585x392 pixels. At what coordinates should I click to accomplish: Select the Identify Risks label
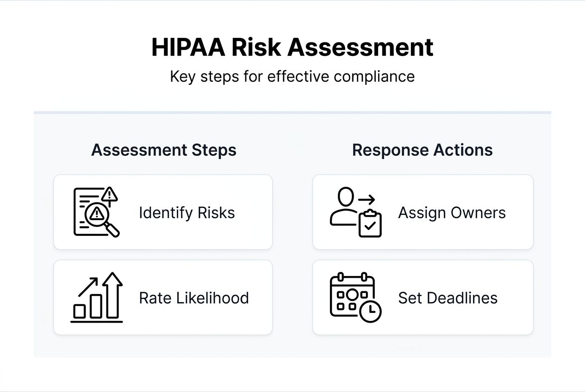pos(187,213)
